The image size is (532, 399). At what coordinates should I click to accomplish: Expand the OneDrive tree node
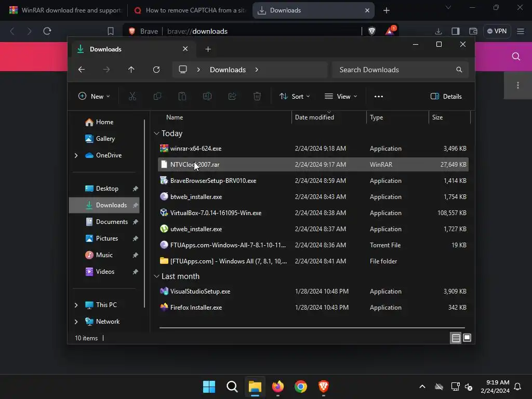[x=76, y=155]
